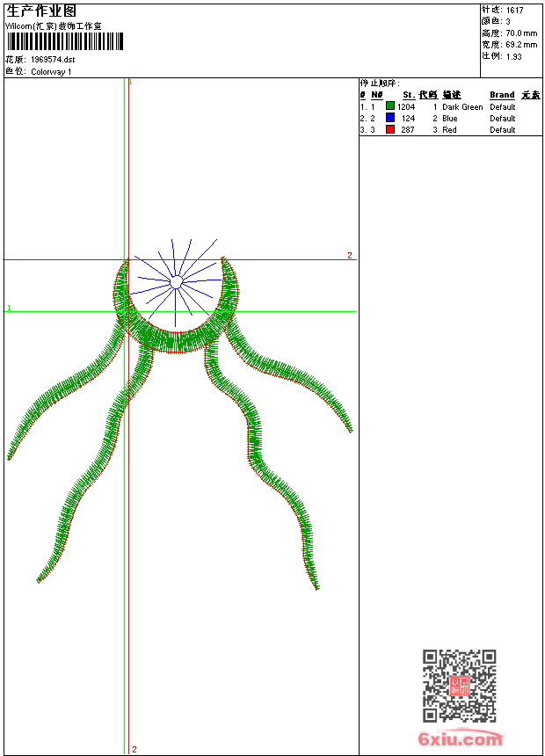
Task: Open the 6xiu.com watermark link
Action: pos(461,739)
